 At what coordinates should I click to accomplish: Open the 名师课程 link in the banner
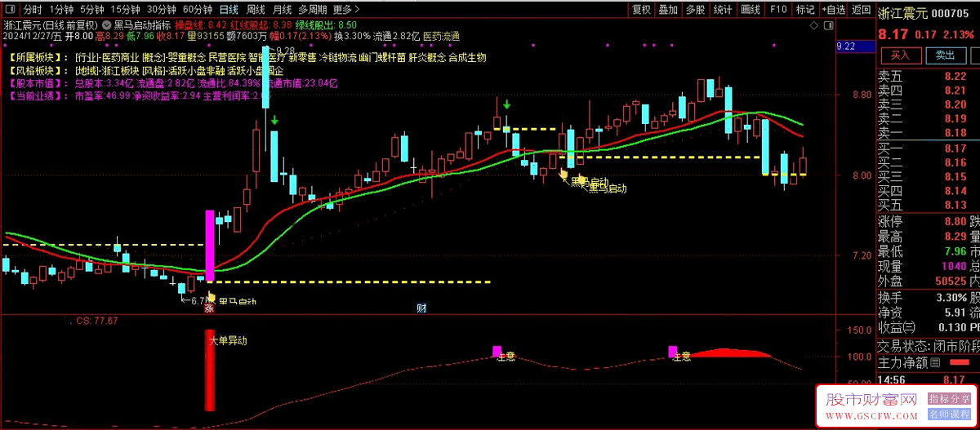point(949,415)
